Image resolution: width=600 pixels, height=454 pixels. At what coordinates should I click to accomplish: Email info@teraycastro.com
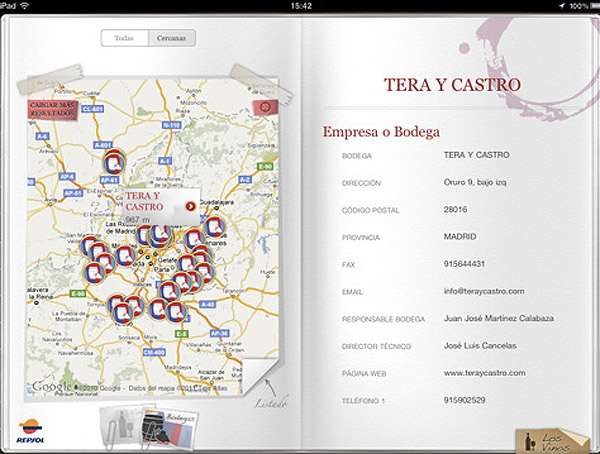[x=484, y=291]
